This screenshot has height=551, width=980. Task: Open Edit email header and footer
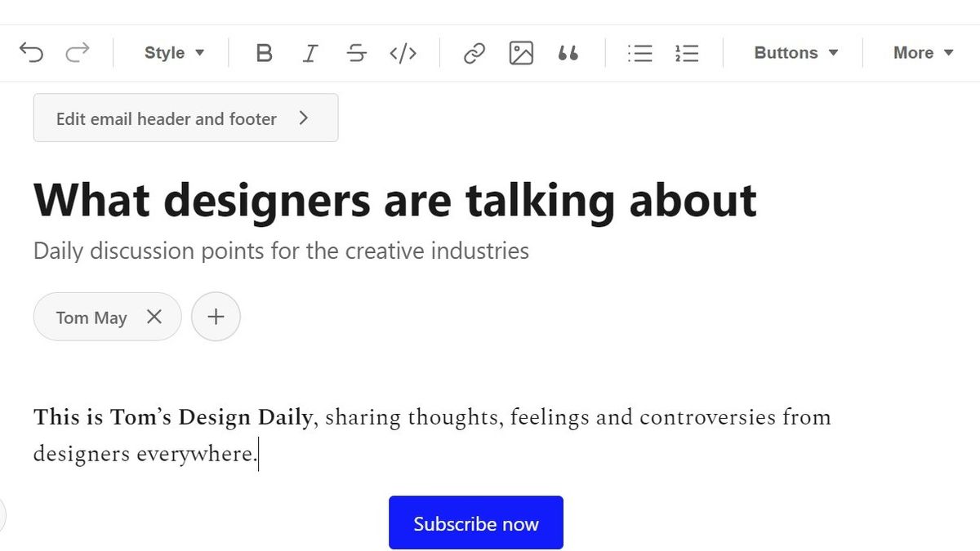coord(185,118)
